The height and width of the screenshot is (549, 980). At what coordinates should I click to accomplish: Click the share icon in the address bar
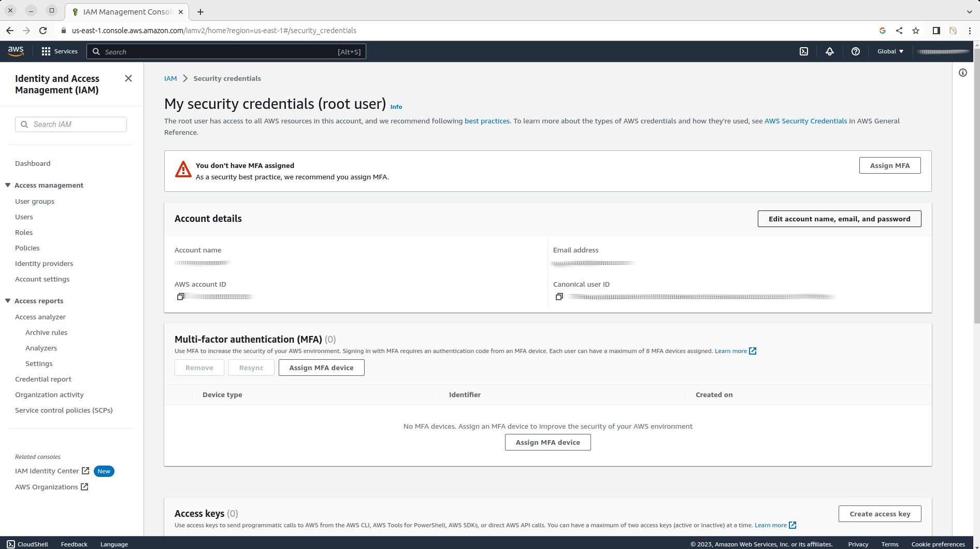click(x=899, y=31)
